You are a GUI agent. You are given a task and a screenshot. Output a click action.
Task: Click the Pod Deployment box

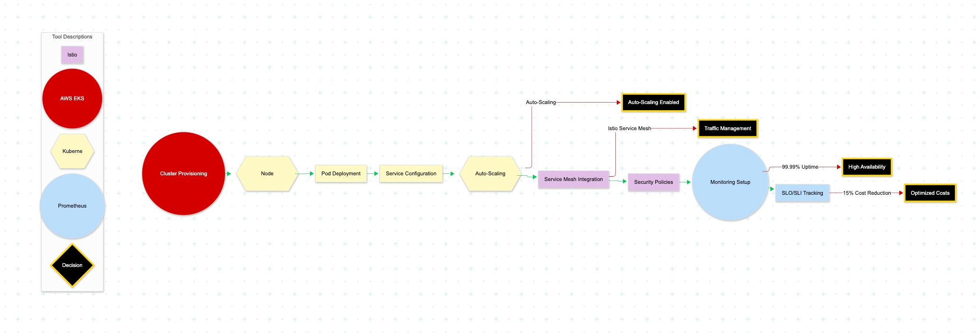point(341,173)
